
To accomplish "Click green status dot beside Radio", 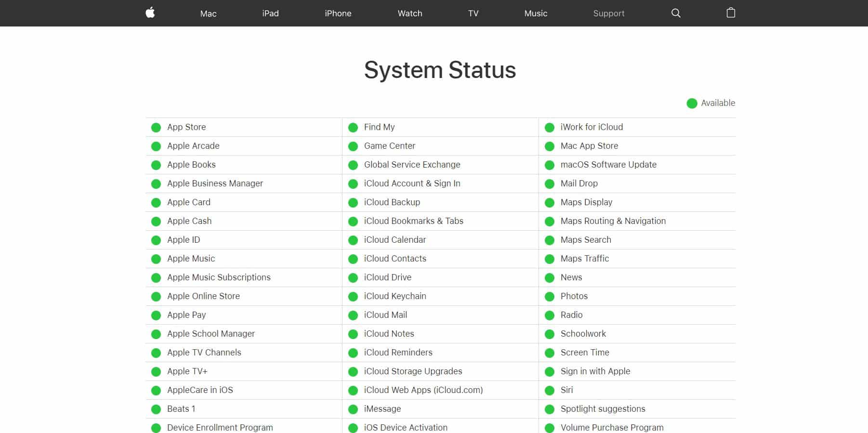I will point(550,315).
